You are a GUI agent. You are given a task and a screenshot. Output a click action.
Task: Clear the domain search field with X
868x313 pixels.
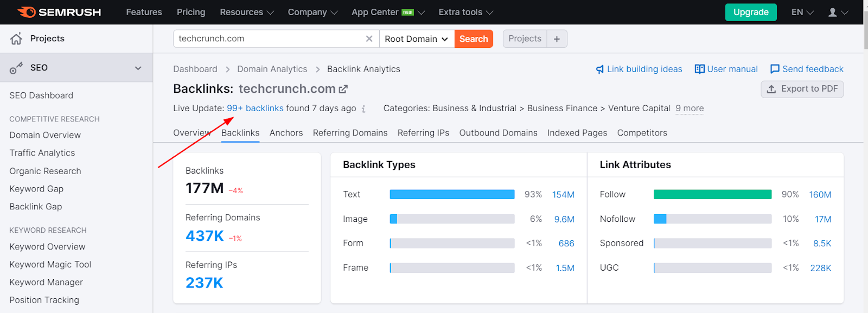(x=369, y=39)
